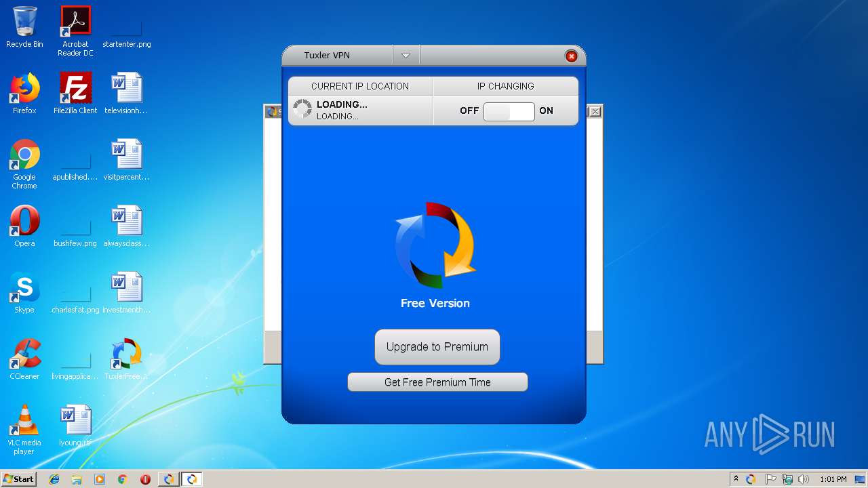
Task: Select FileZilla Client desktop shortcut
Action: click(75, 94)
